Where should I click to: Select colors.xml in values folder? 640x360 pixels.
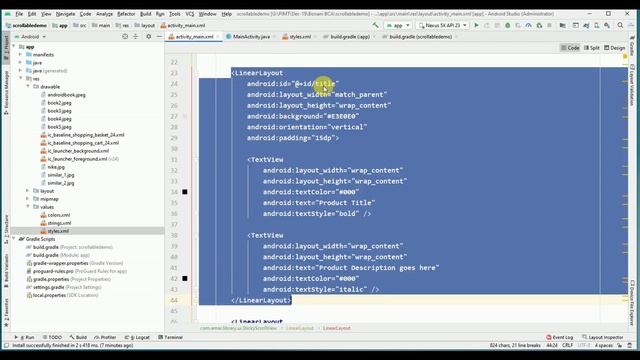[58, 215]
